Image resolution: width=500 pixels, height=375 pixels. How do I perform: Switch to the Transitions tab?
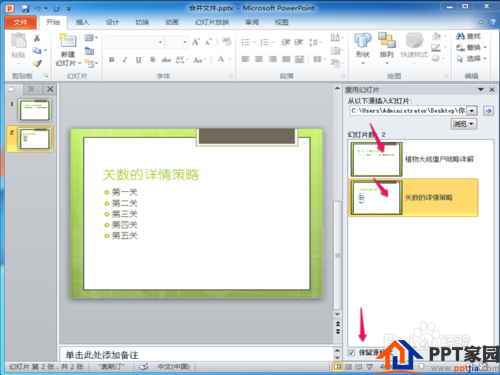tap(142, 22)
